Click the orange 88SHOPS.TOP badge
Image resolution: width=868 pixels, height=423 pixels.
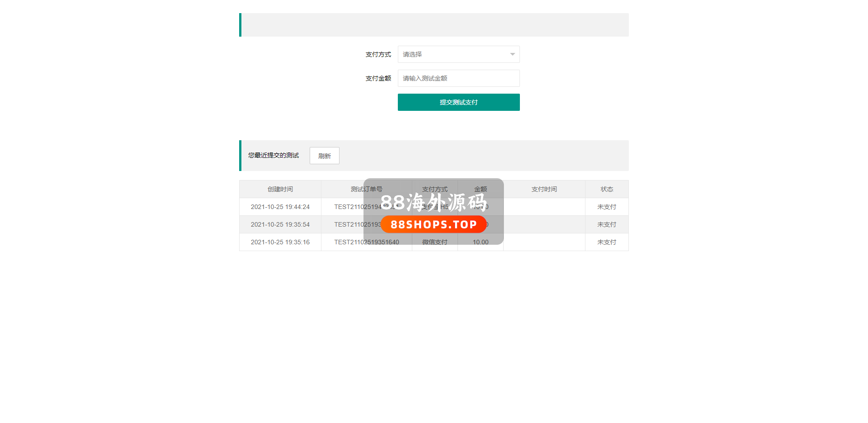pyautogui.click(x=434, y=224)
